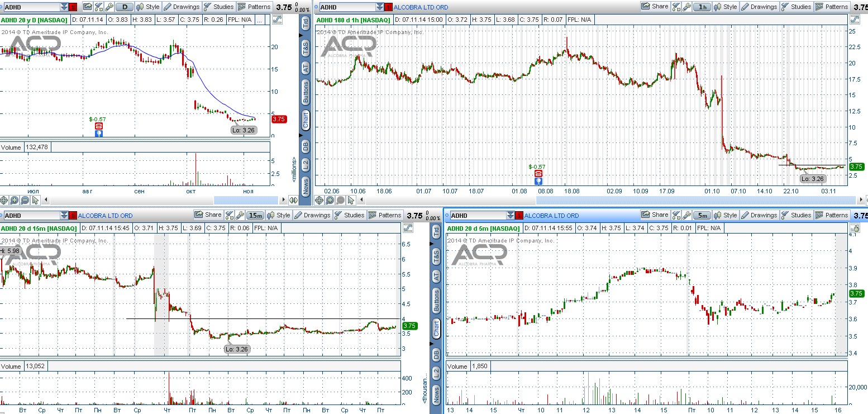Open the symbol dropdown on the 15m chart
The height and width of the screenshot is (414, 868).
(x=64, y=216)
